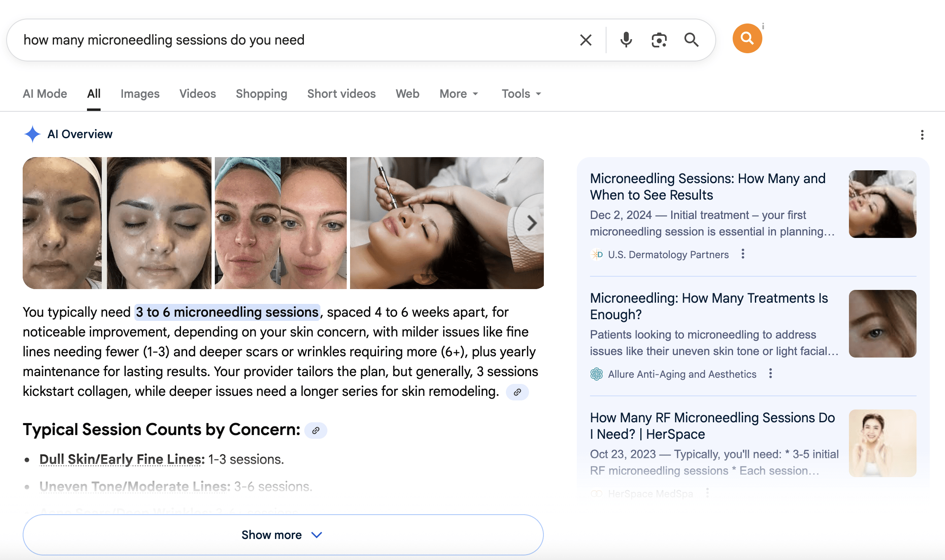Click the magnifying glass search icon

(x=692, y=40)
